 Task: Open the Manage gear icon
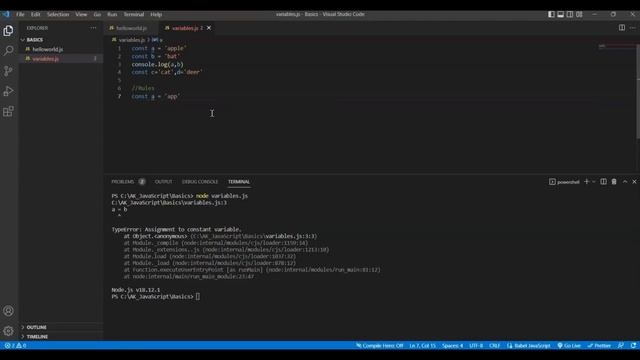tap(8, 331)
